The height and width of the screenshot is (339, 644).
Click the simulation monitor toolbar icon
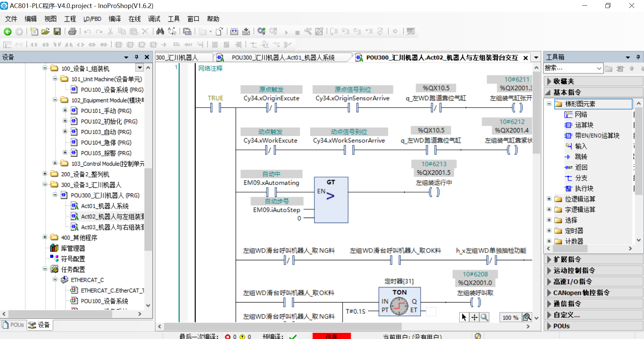coord(411,32)
